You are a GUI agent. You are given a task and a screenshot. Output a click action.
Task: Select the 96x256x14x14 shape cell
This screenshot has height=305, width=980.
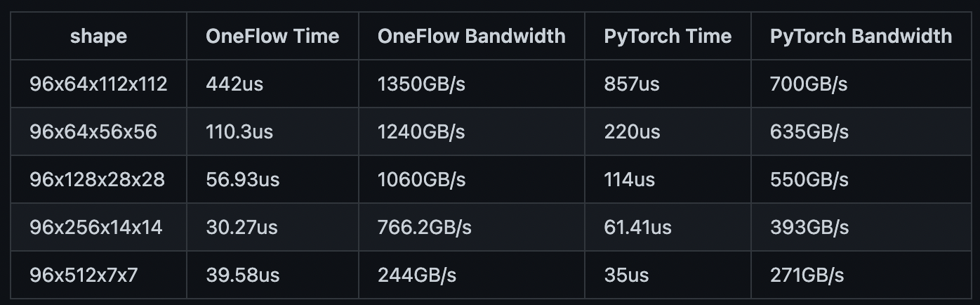click(95, 228)
